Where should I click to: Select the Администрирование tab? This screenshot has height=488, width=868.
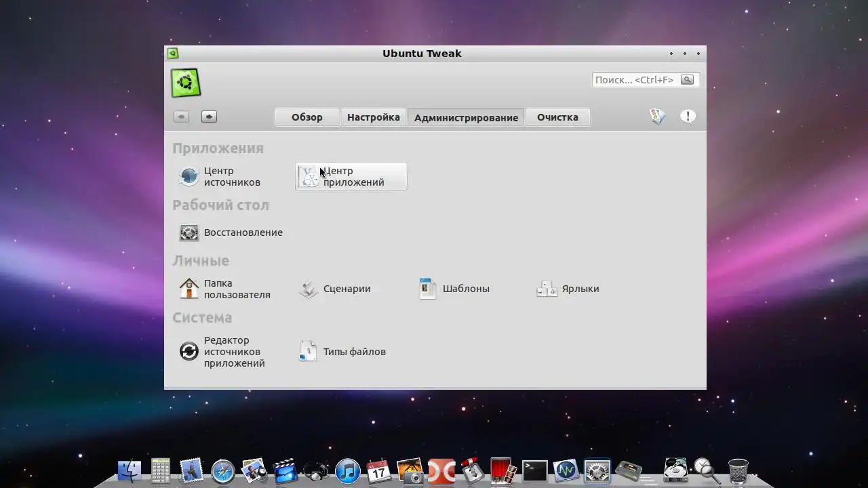point(466,117)
